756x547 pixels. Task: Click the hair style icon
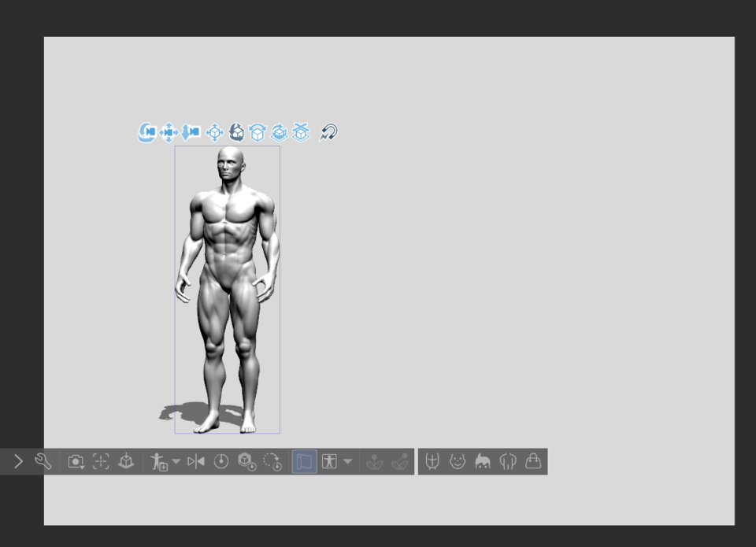(483, 462)
